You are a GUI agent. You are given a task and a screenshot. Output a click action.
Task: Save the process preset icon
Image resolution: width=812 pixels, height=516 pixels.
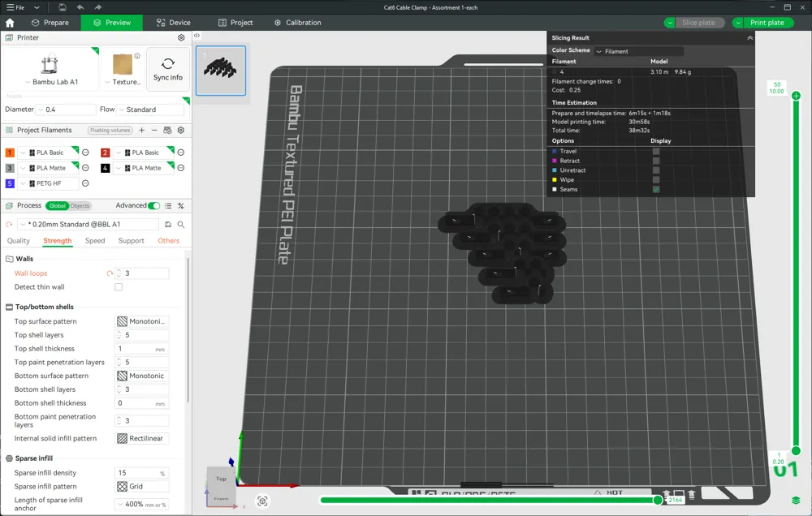168,225
